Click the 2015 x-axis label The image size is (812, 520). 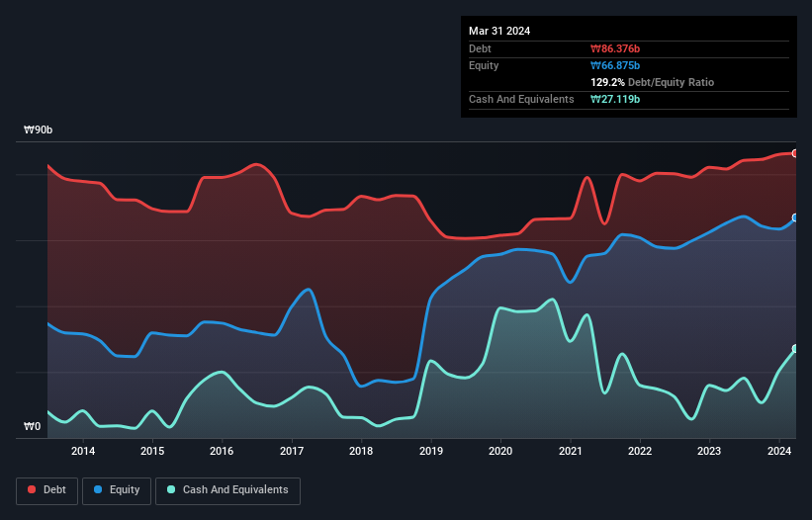pyautogui.click(x=152, y=451)
